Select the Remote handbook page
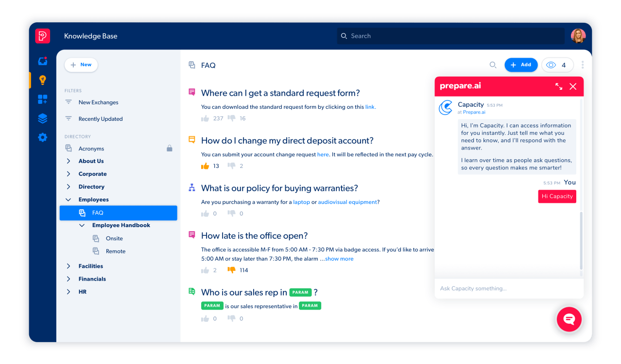Viewport: 621px width, 364px height. 116,251
